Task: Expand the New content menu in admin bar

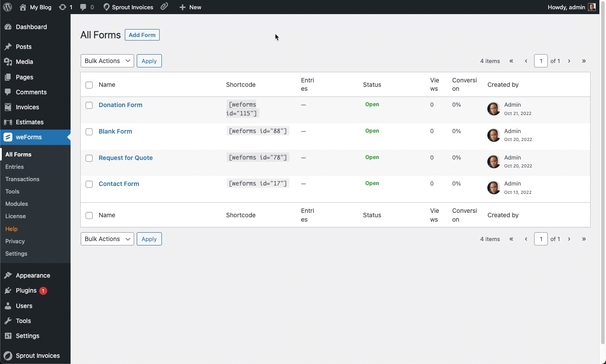Action: click(190, 7)
